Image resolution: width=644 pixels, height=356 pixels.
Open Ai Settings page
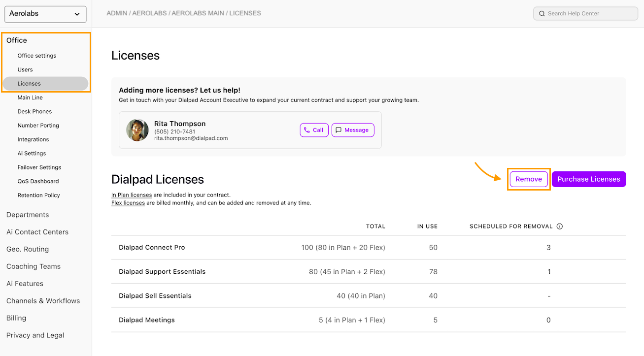[x=32, y=153]
